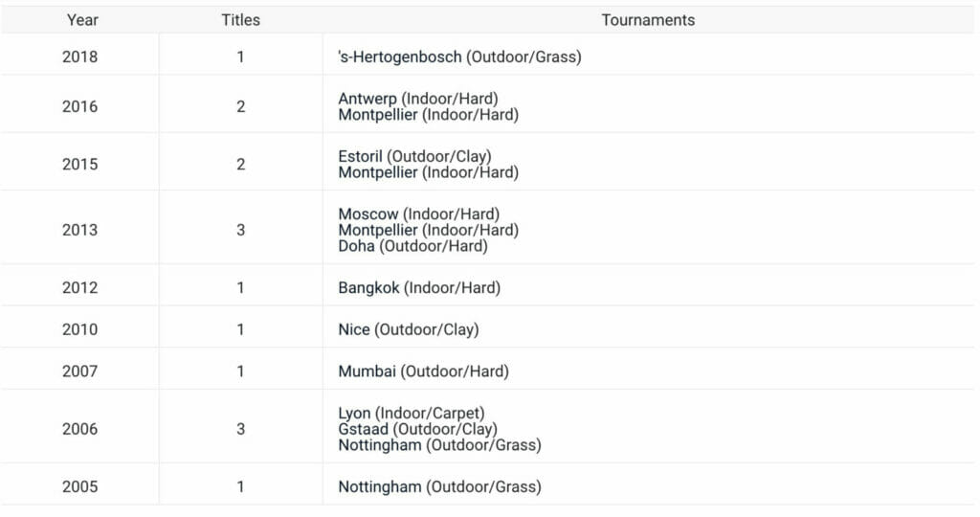Click Doha (Outdoor/Hard) tournament entry
The image size is (980, 517).
(x=412, y=246)
